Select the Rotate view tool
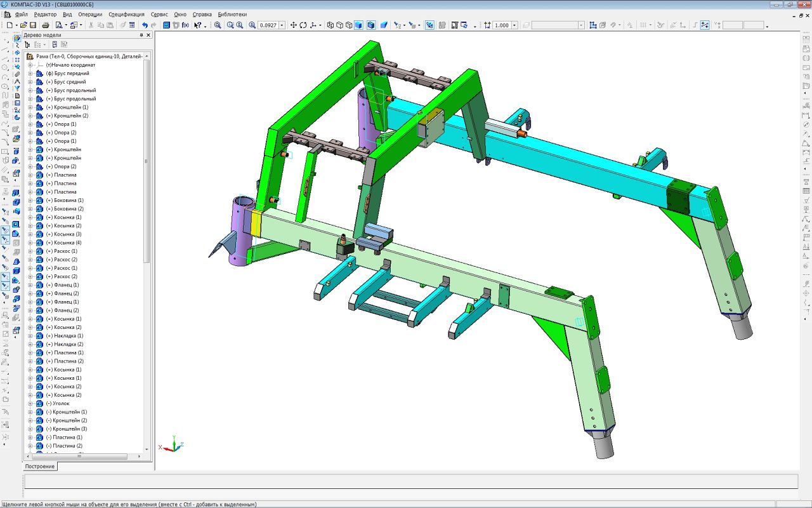 click(x=303, y=25)
